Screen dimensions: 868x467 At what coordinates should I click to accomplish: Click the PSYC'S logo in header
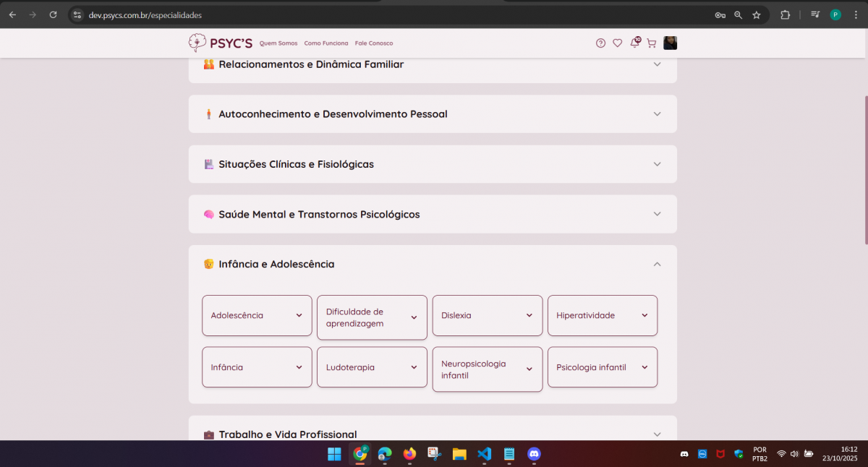(x=221, y=43)
